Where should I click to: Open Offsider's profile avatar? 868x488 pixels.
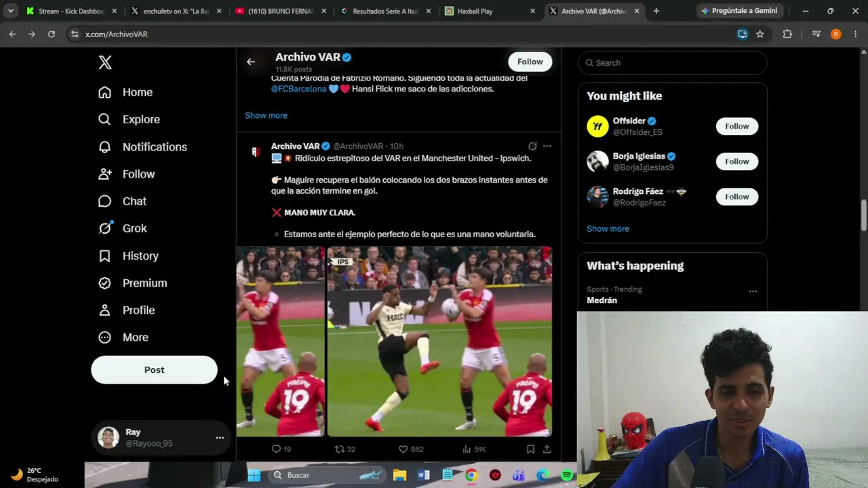(597, 126)
